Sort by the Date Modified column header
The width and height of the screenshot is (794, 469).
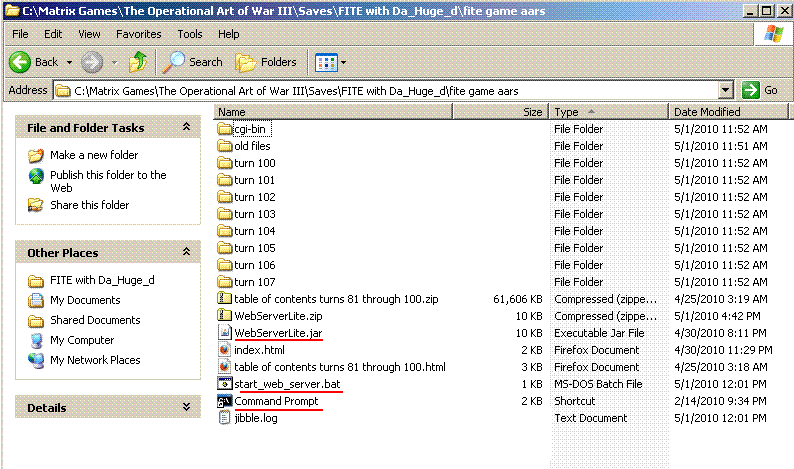(729, 112)
